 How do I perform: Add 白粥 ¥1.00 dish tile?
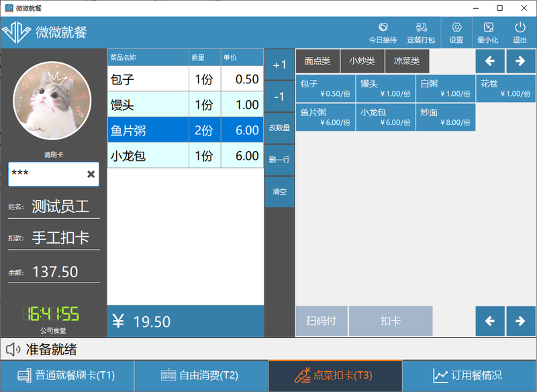point(446,89)
